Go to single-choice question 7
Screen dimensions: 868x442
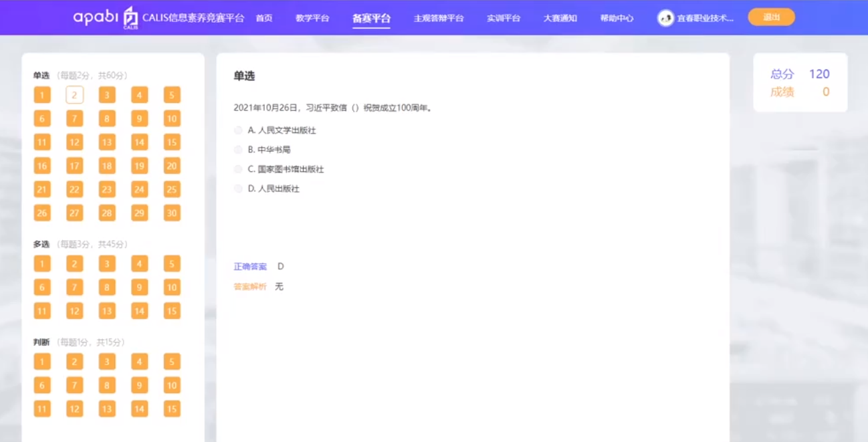tap(74, 119)
